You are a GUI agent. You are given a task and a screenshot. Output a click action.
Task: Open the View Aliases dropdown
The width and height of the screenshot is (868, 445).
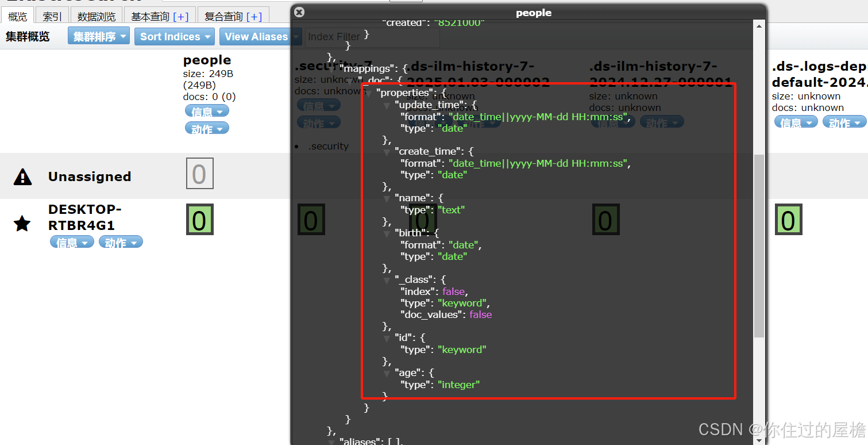[260, 36]
